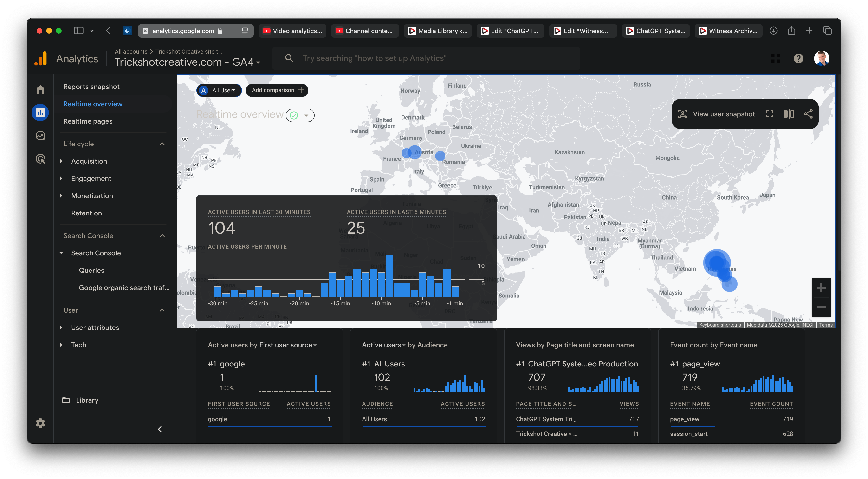Open All accounts breadcrumb link

click(131, 51)
